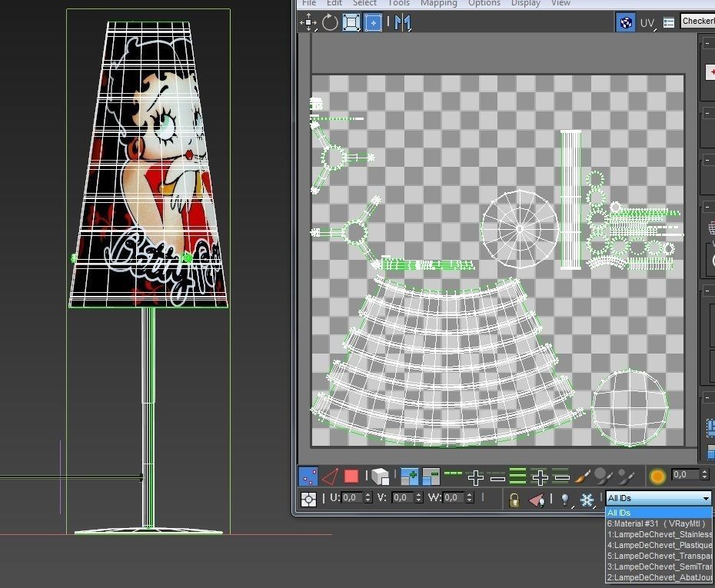Click the tall vertical pole UV shell

(x=570, y=200)
